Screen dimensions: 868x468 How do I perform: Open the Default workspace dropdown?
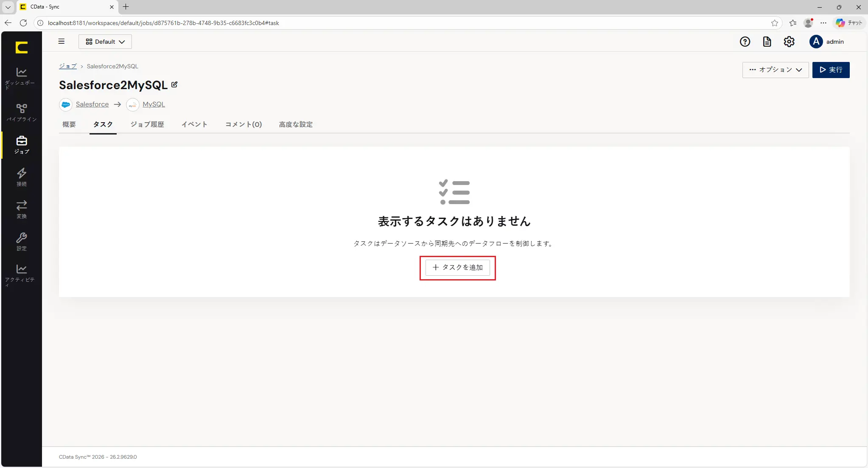pos(105,42)
